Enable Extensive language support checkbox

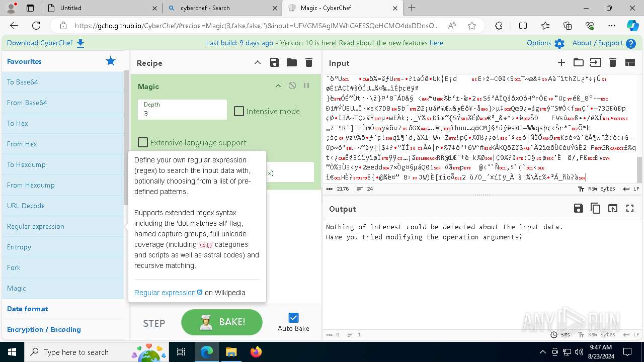143,142
